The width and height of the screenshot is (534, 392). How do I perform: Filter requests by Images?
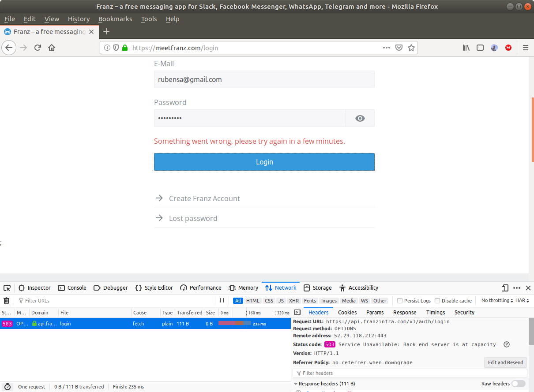(329, 301)
